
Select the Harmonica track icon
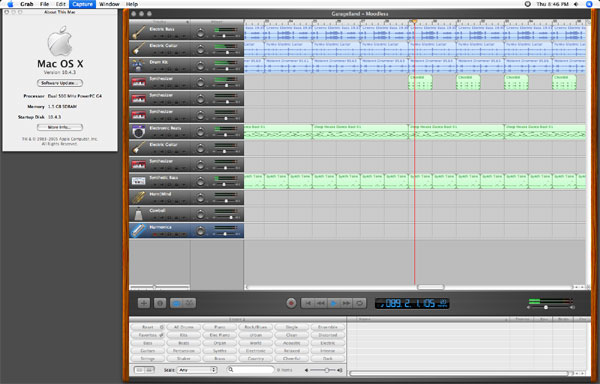point(139,230)
